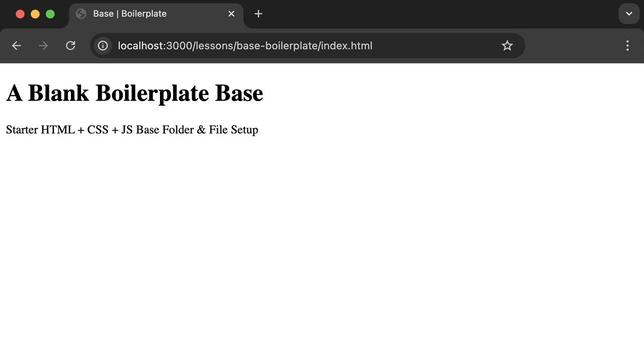Click the favicon on the Base Boilerplate tab
This screenshot has height=362, width=644.
click(80, 14)
